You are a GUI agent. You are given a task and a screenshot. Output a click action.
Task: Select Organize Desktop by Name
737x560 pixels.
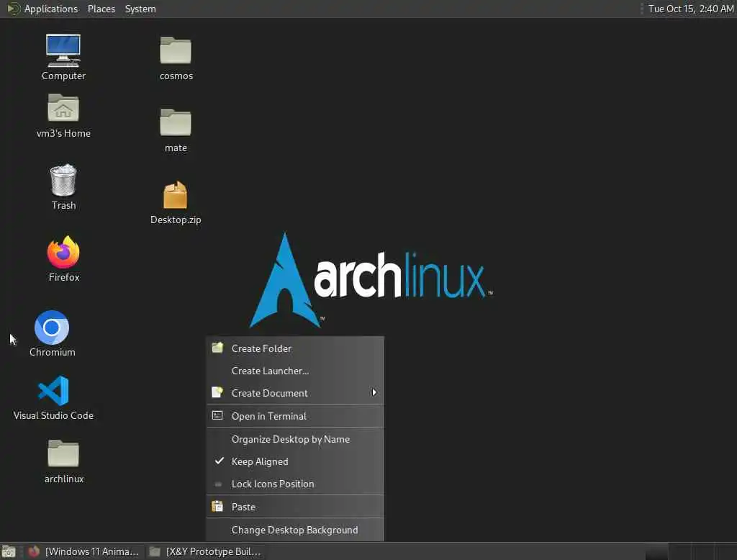(x=295, y=439)
